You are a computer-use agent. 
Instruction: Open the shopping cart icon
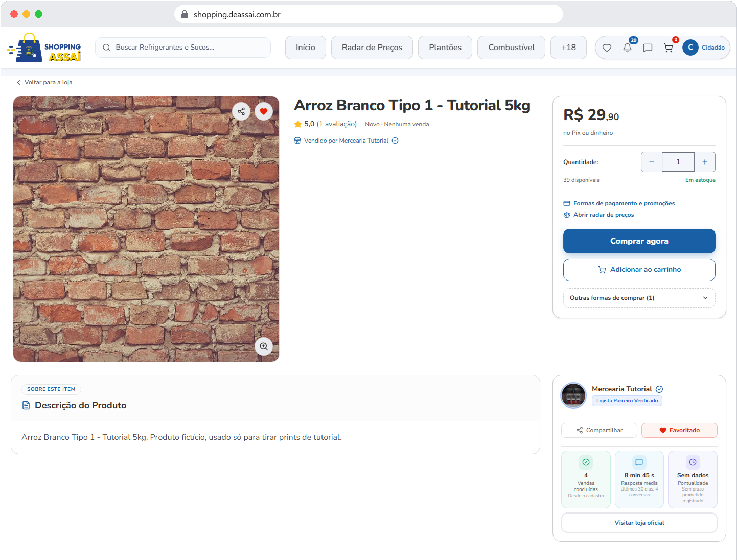(x=668, y=48)
